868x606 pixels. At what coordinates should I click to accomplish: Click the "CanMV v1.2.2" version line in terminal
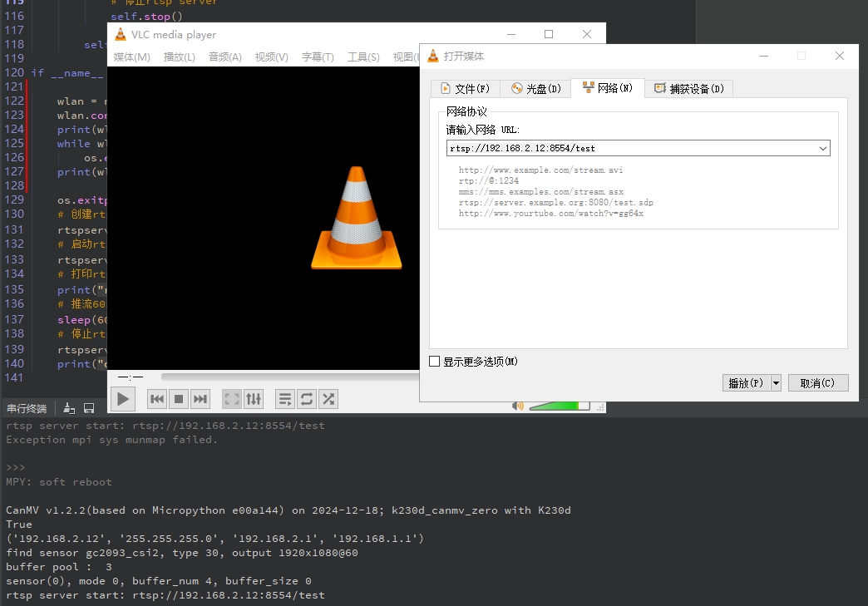coord(288,510)
